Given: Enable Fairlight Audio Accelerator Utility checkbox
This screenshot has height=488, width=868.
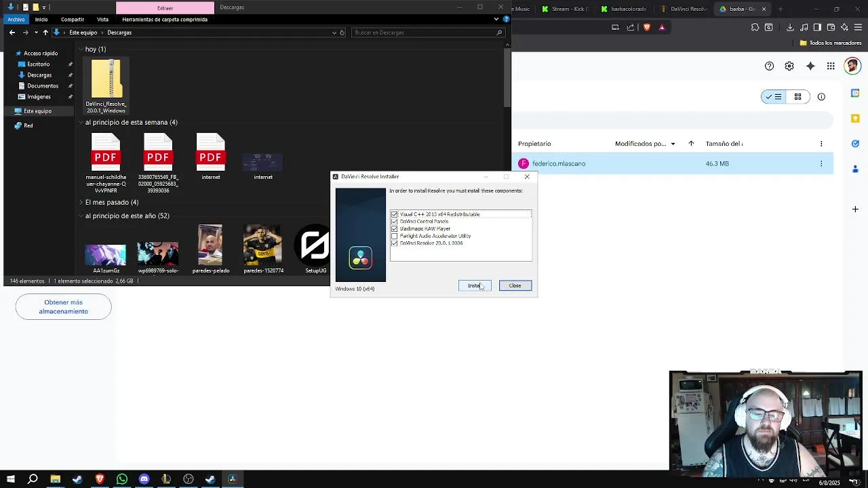Looking at the screenshot, I should [395, 236].
